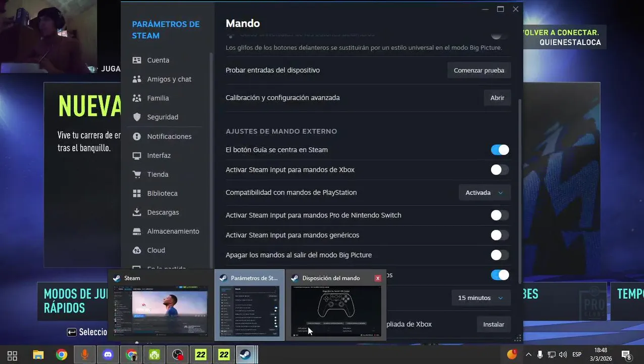Open the Chrome profile window in taskbar

pos(131,355)
